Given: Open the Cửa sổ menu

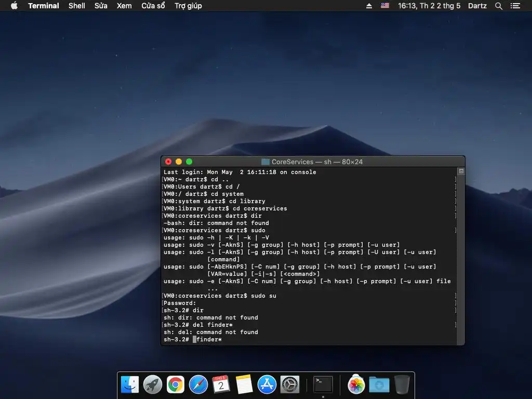Looking at the screenshot, I should [153, 6].
